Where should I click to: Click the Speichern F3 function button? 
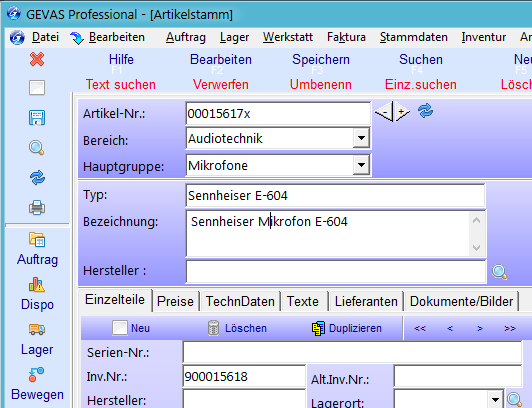[321, 63]
